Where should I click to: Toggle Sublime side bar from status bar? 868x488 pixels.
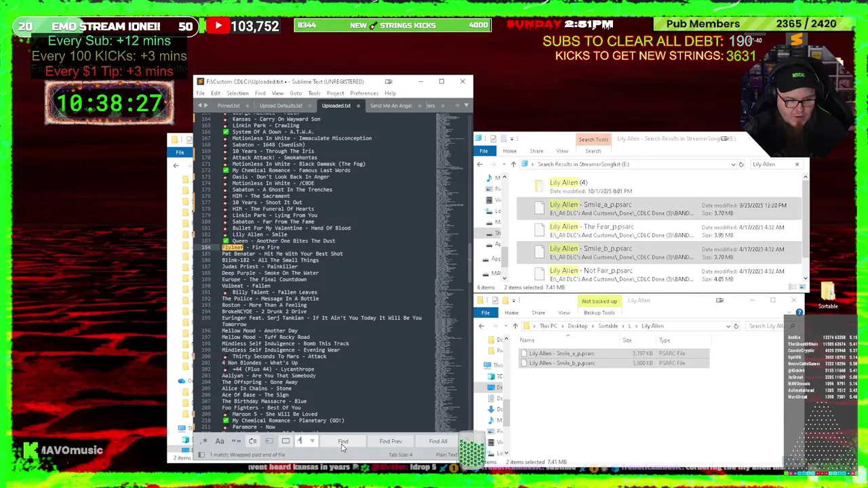coord(201,455)
